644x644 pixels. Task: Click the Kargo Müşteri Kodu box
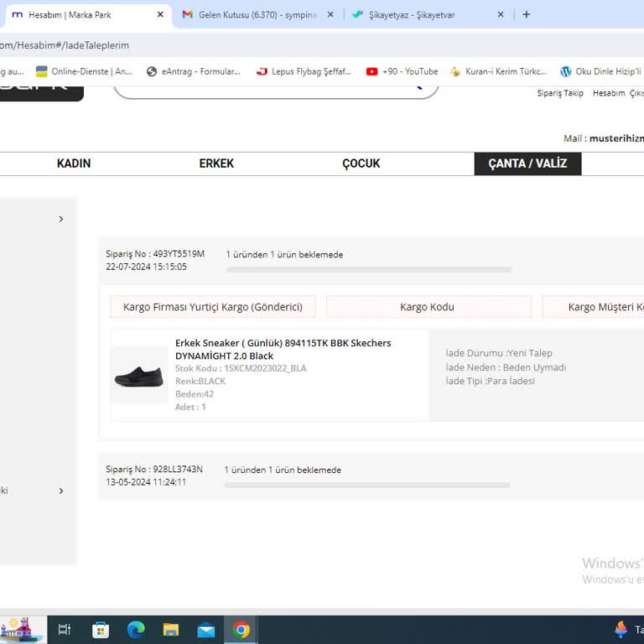[x=593, y=307]
